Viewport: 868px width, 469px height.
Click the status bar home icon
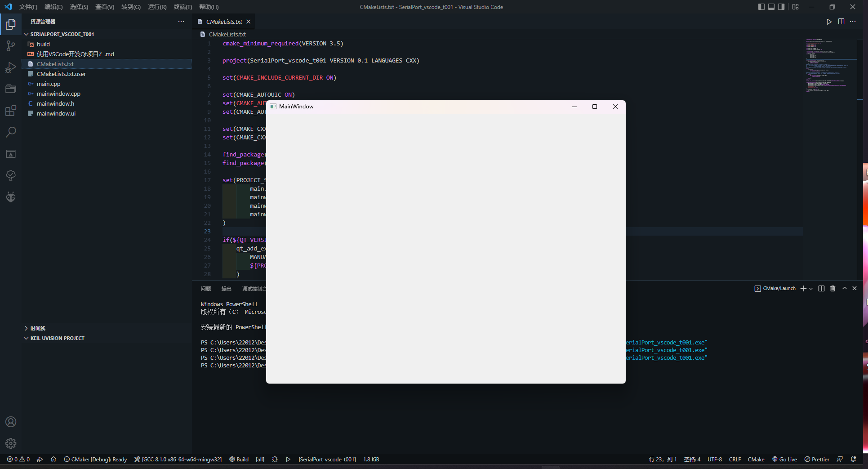[53, 460]
